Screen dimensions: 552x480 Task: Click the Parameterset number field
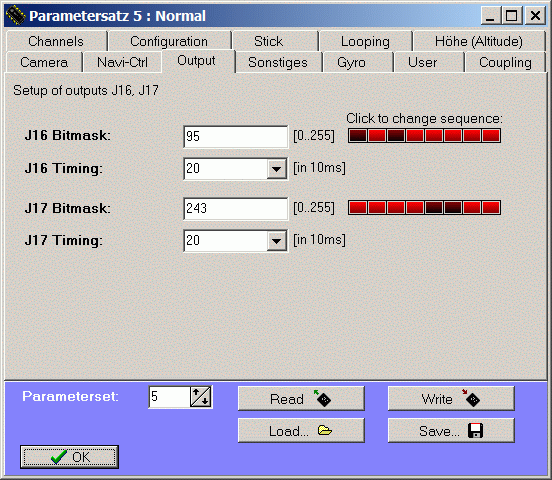click(x=169, y=397)
